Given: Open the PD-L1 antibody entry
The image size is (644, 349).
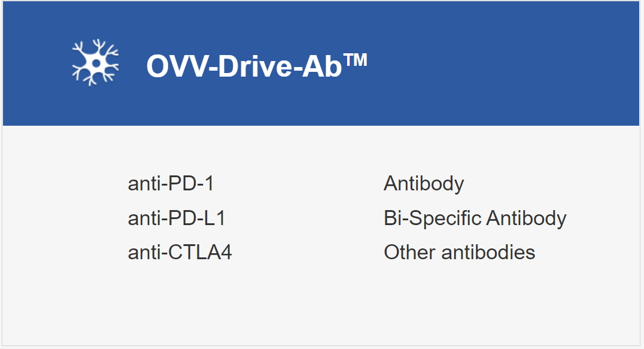Looking at the screenshot, I should coord(177,218).
